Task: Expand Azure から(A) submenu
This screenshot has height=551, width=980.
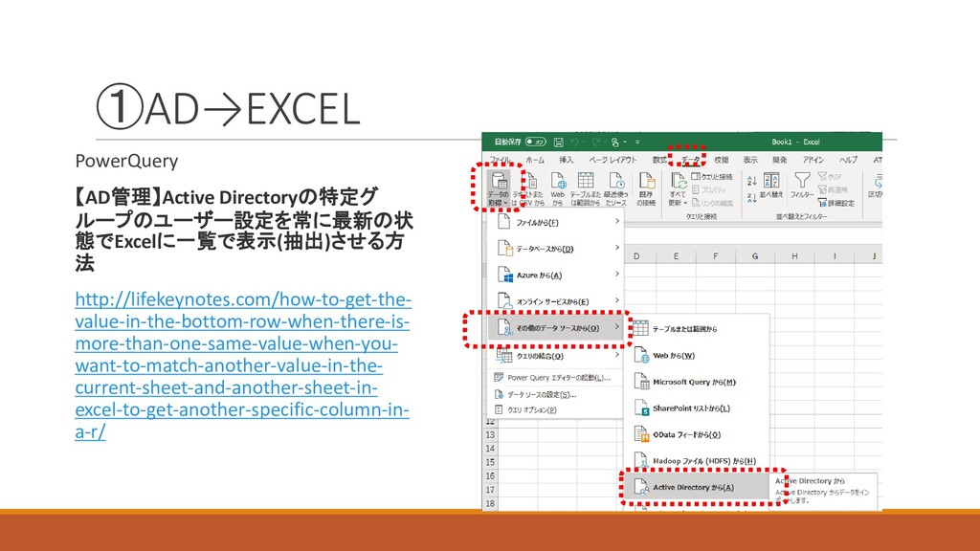Action: pos(556,275)
